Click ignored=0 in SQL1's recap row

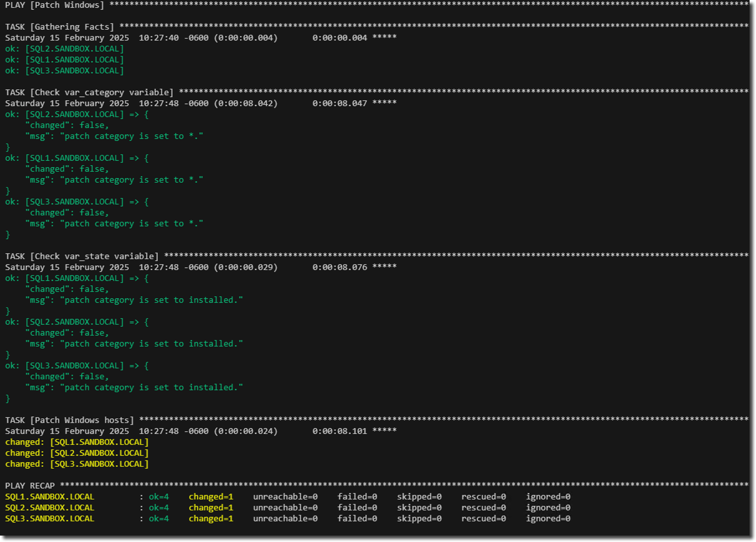coord(548,497)
